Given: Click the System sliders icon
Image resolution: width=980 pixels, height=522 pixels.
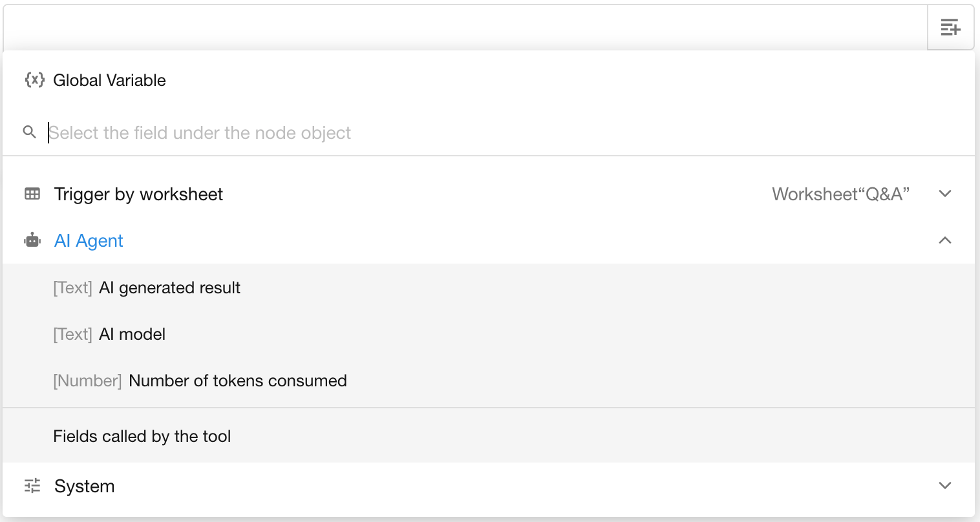Looking at the screenshot, I should pyautogui.click(x=32, y=486).
